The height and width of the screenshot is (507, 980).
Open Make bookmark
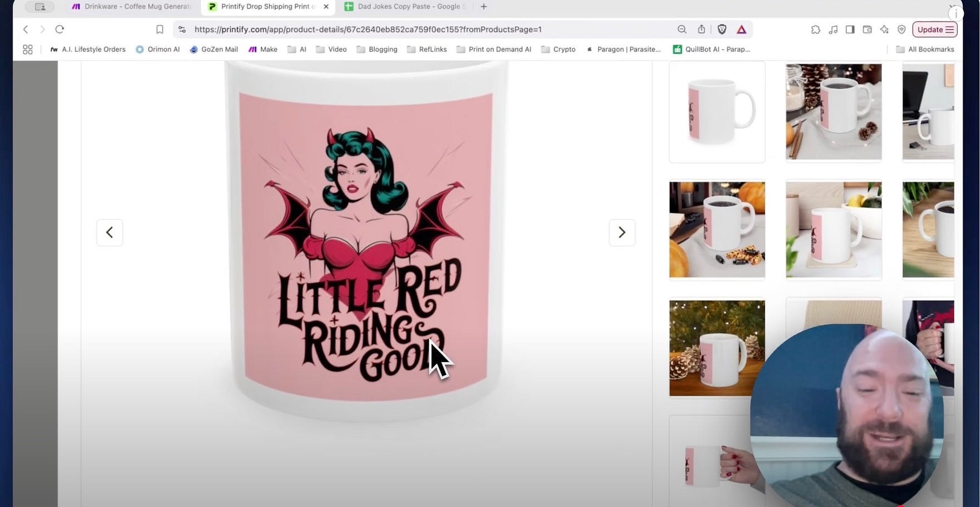click(263, 50)
